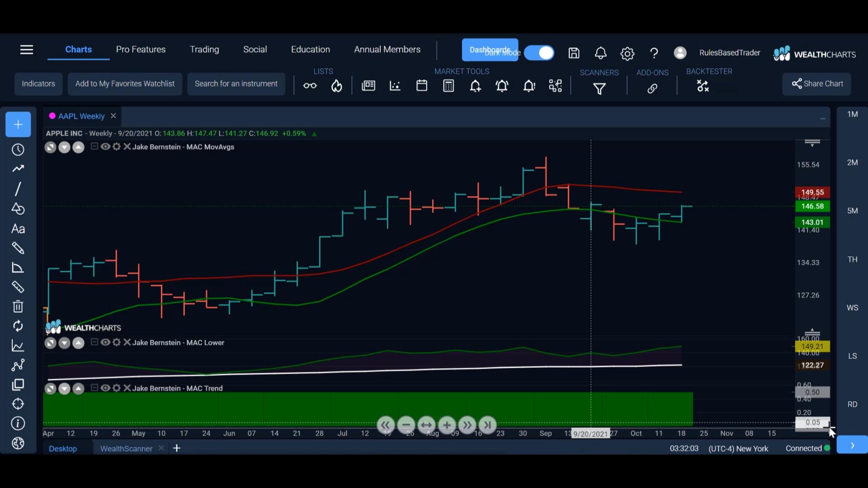
Task: Click the ringing alert bell icon
Action: click(502, 86)
